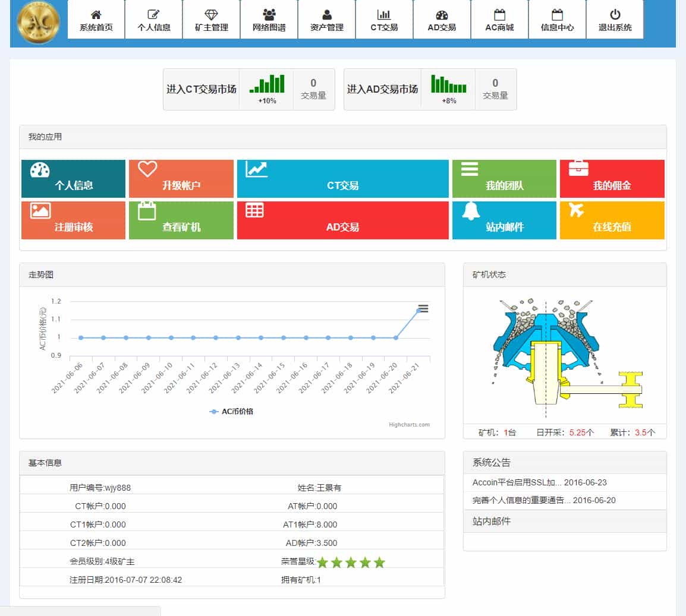Open the 注册审核 app tile
686x616 pixels.
tap(74, 220)
